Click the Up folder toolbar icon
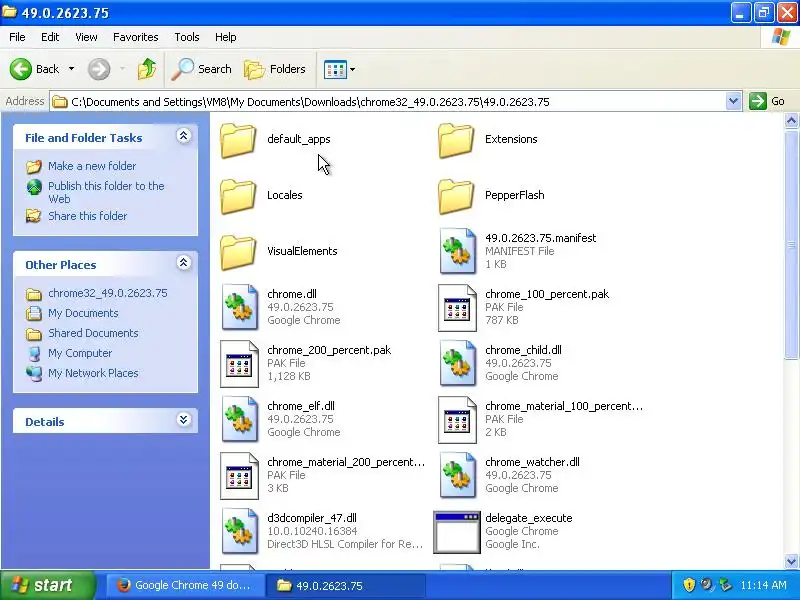This screenshot has width=800, height=600. pos(147,69)
